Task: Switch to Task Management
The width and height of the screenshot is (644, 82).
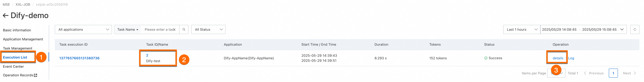Action: pos(18,48)
